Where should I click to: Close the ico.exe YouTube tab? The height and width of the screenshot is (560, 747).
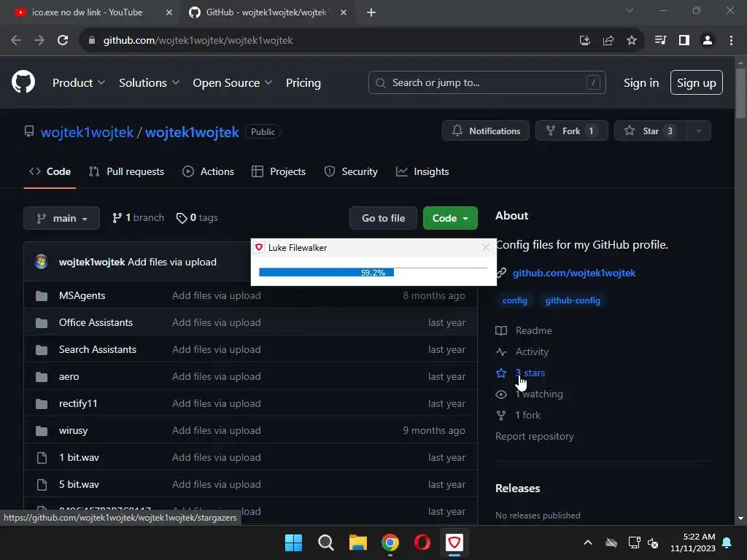169,12
